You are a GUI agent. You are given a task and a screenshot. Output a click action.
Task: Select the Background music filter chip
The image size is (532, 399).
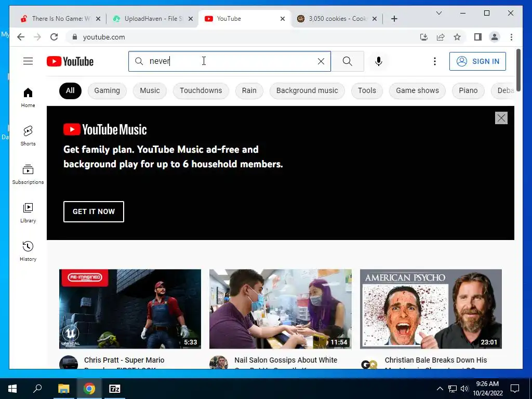coord(307,90)
